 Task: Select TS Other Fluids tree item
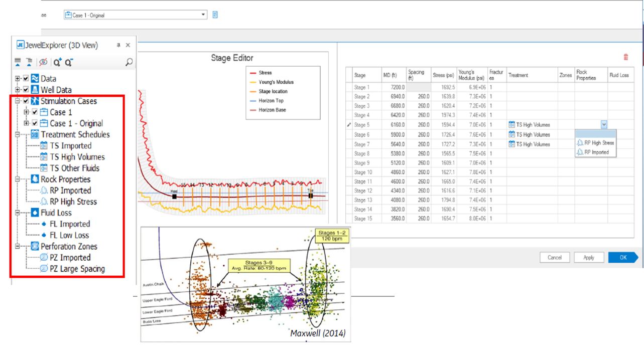pyautogui.click(x=75, y=168)
